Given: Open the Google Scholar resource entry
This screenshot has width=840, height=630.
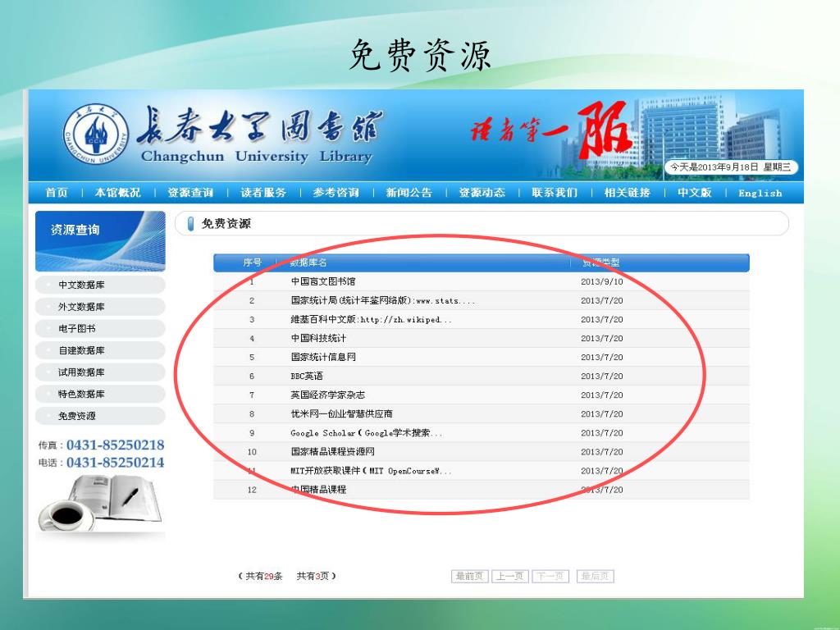Looking at the screenshot, I should [367, 433].
